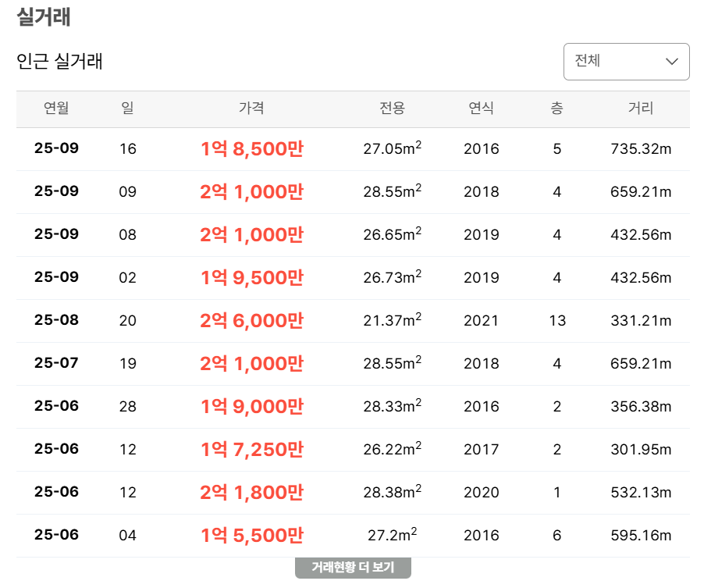704x588 pixels.
Task: Click the 1억 9,000만 price entry
Action: [x=251, y=406]
